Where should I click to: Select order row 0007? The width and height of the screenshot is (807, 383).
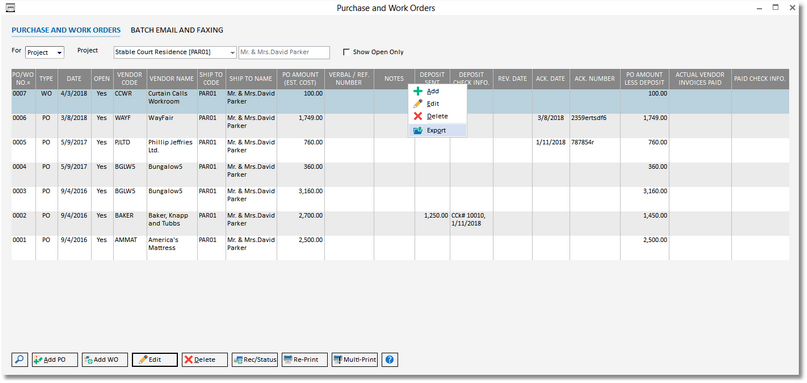pyautogui.click(x=400, y=101)
